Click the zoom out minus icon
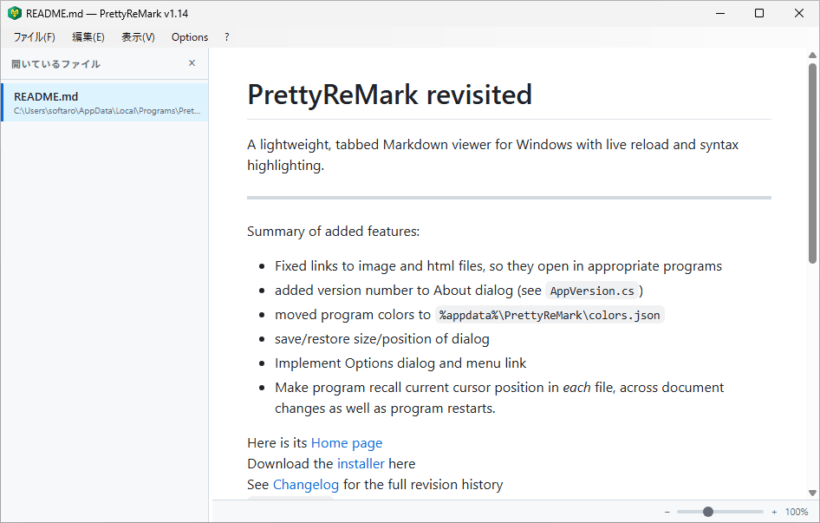Image resolution: width=820 pixels, height=523 pixels. (667, 512)
